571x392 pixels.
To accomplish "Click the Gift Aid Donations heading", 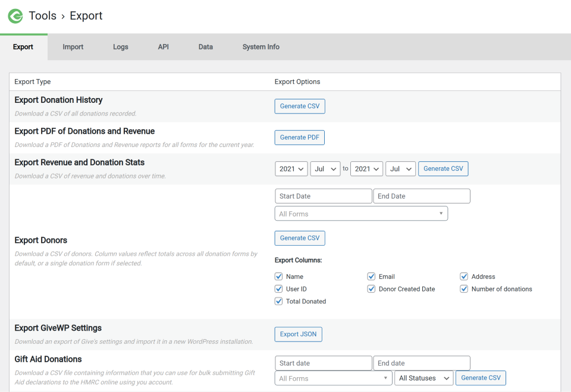I will (x=48, y=359).
